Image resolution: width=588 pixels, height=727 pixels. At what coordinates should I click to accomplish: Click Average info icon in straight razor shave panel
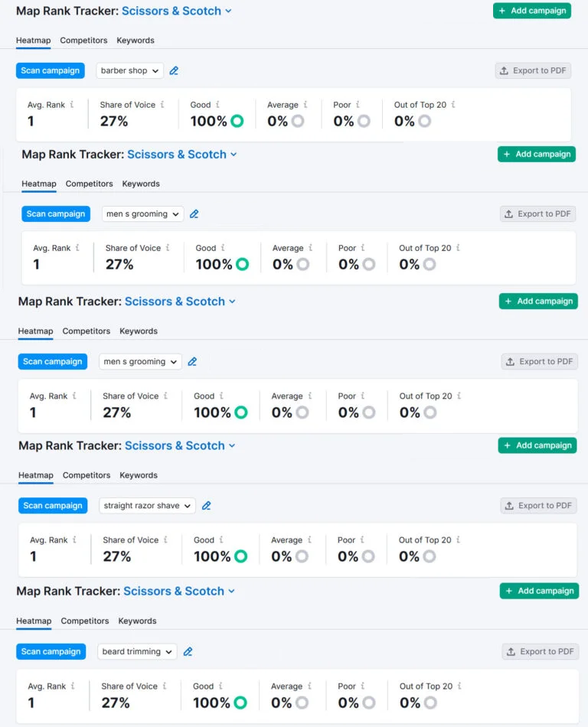tap(309, 540)
